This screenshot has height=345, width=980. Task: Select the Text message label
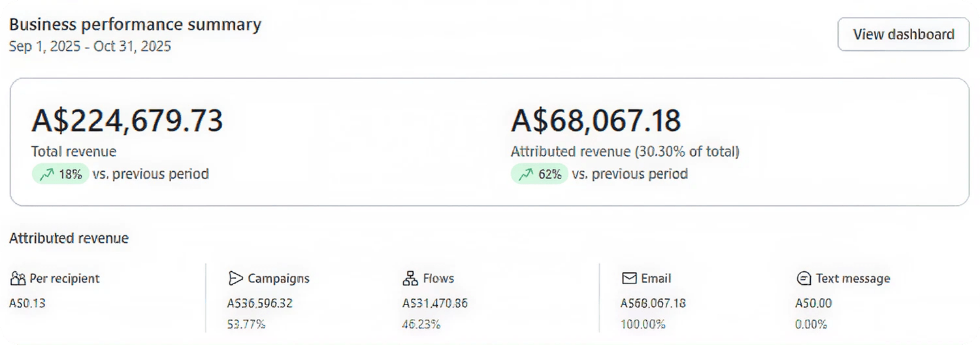coord(853,278)
